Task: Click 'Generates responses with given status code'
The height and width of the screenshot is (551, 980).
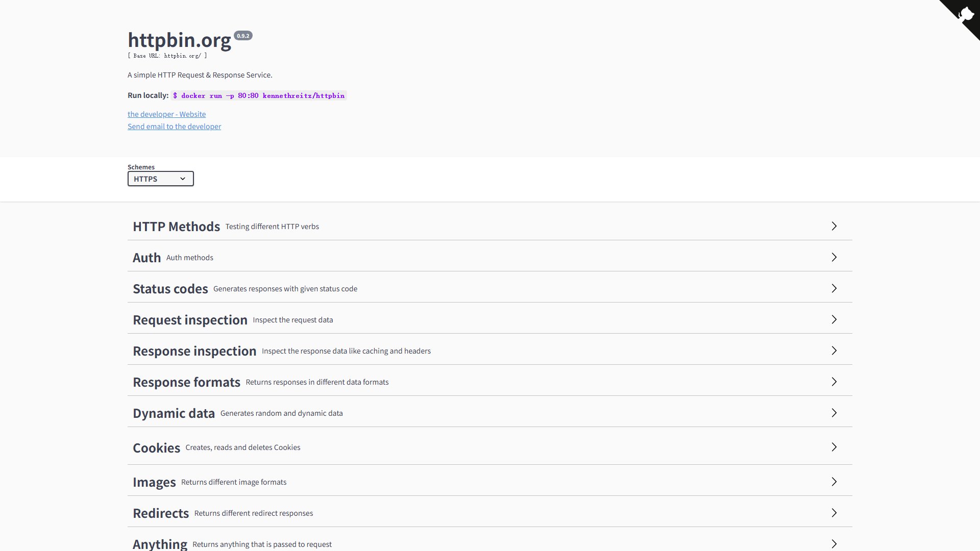Action: 285,289
